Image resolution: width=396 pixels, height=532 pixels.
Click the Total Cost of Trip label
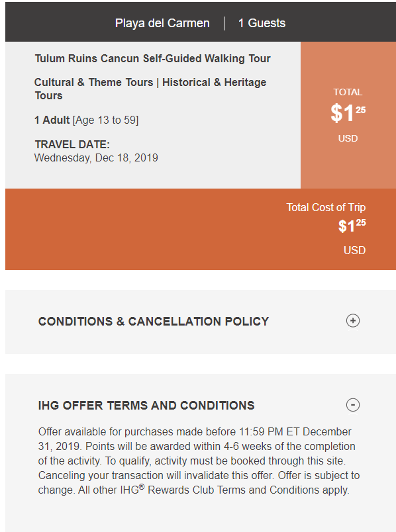[326, 207]
